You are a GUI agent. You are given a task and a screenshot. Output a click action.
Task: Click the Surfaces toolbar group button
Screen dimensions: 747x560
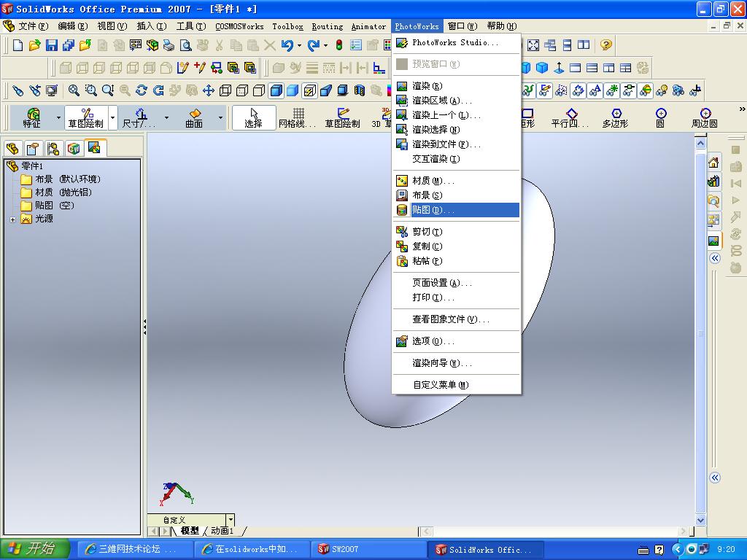[194, 117]
